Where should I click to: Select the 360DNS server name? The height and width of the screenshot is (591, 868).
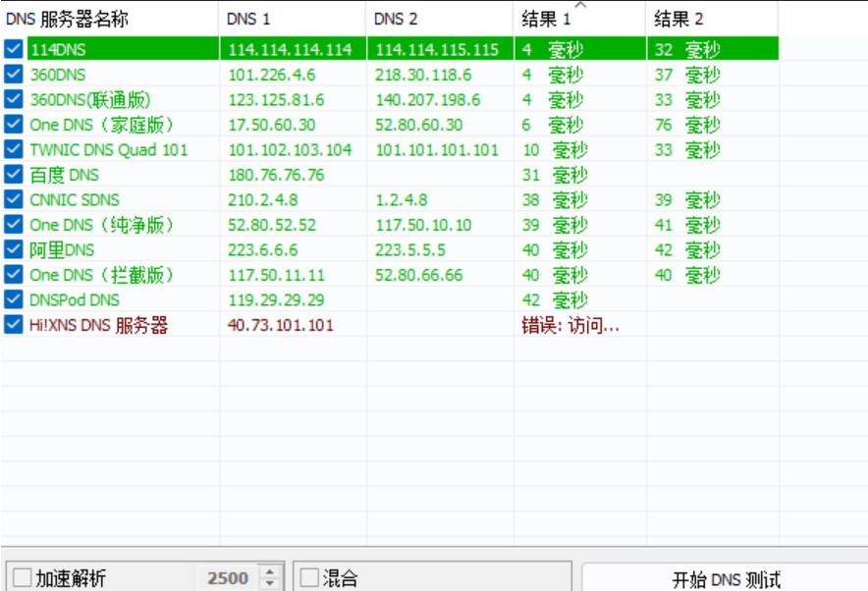[58, 75]
